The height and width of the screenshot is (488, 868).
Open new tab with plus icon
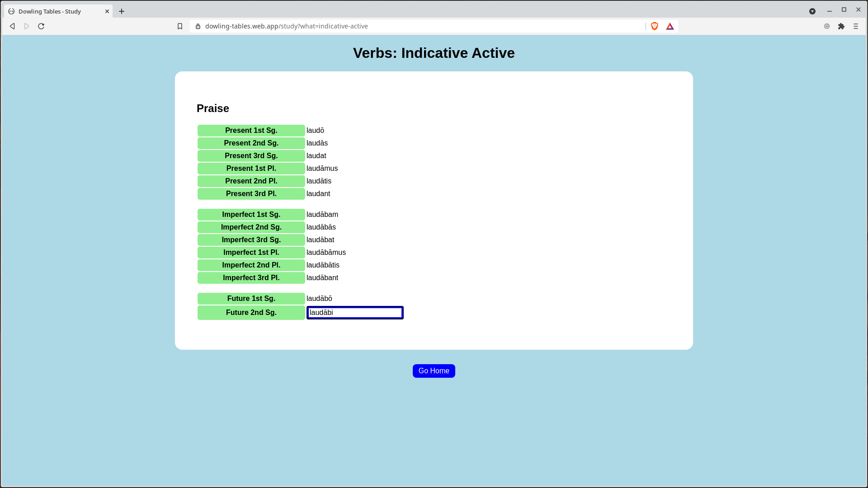122,11
